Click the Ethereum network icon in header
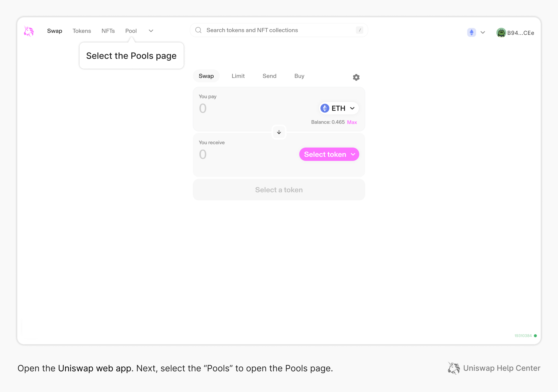The height and width of the screenshot is (392, 558). 471,33
